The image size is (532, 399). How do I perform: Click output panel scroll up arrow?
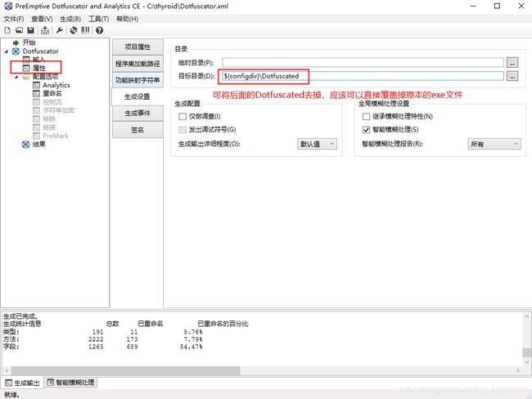(527, 316)
